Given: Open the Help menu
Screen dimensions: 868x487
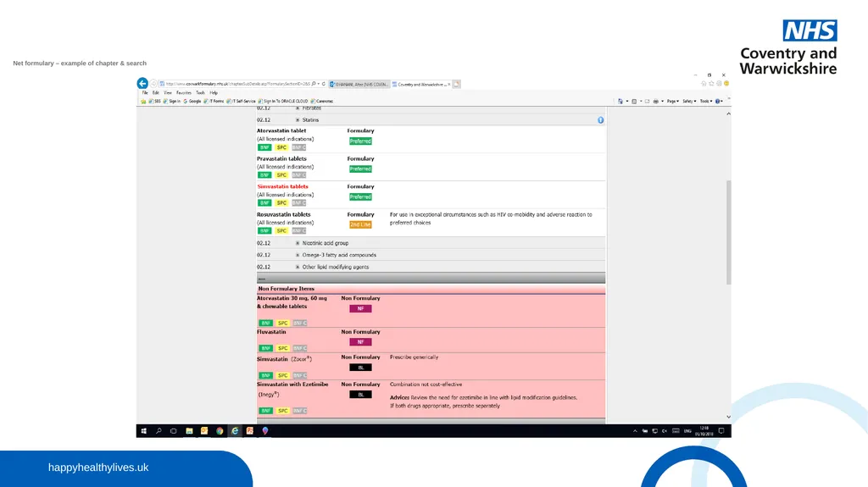Looking at the screenshot, I should 214,93.
